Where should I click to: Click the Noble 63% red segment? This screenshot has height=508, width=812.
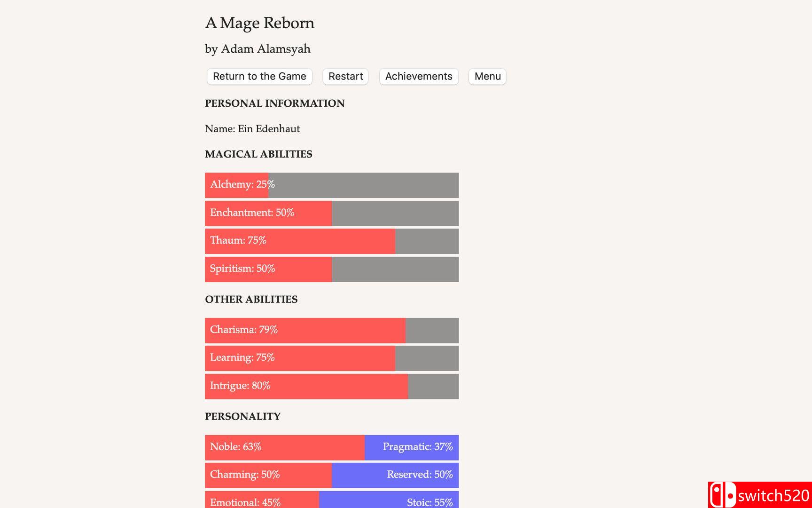tap(285, 447)
